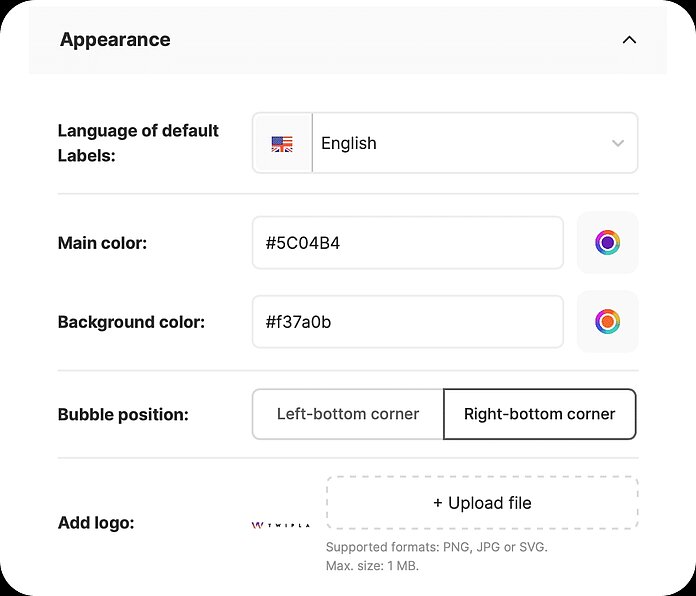The height and width of the screenshot is (596, 696).
Task: Click the Background color hex input field
Action: click(x=408, y=322)
